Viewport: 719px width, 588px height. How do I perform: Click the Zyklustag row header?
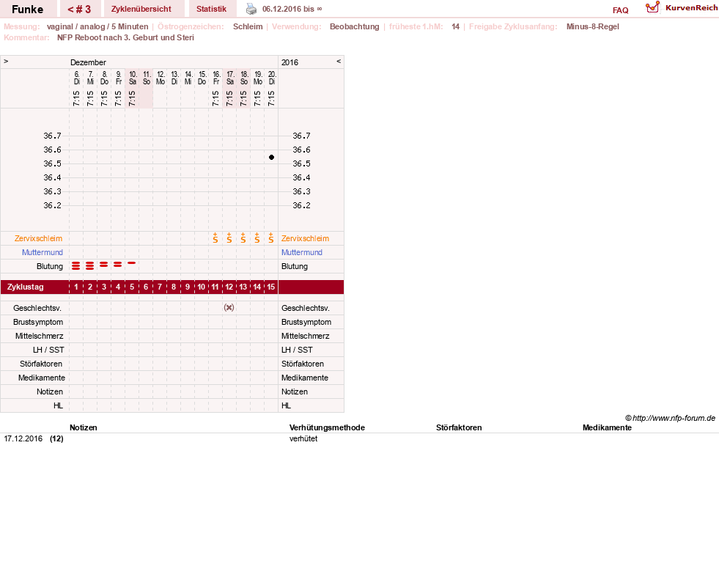(25, 287)
